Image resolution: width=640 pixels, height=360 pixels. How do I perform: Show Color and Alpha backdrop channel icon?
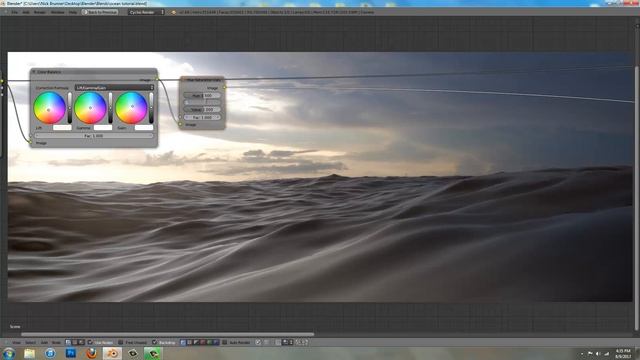183,342
